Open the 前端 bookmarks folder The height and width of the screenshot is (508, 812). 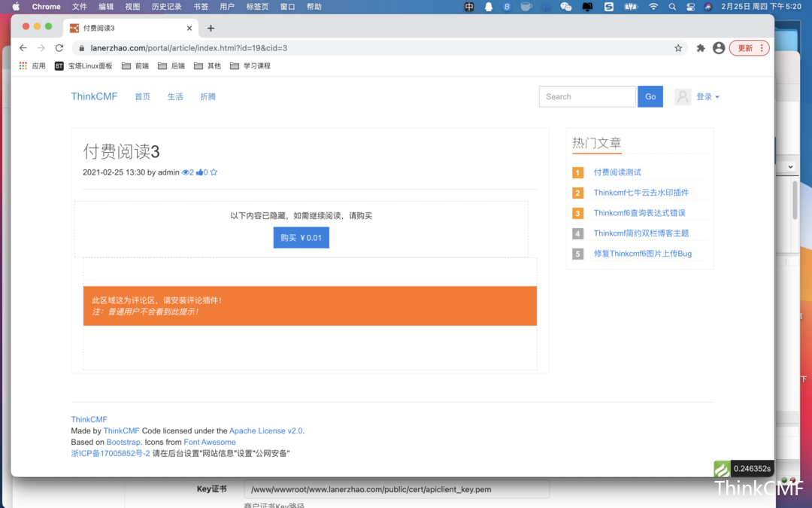click(x=135, y=66)
